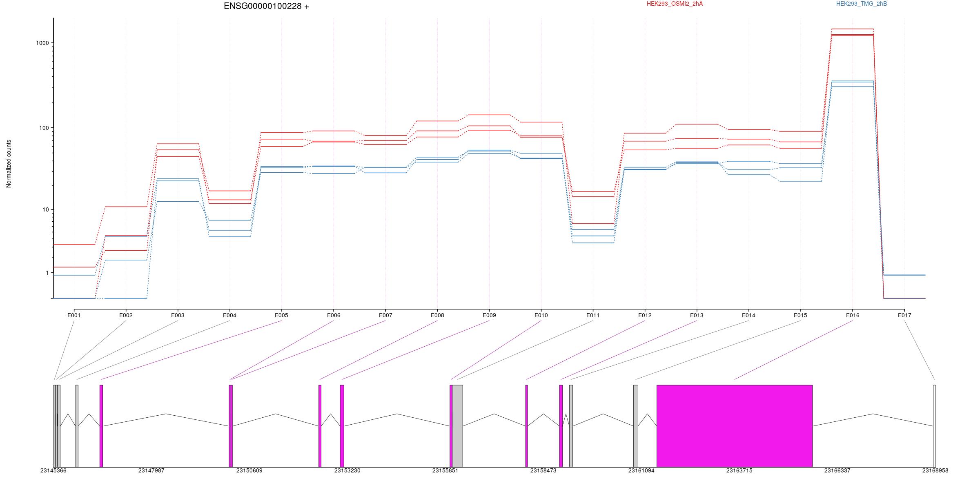Click genomic coordinate 23147987
Image resolution: width=980 pixels, height=490 pixels.
click(x=151, y=470)
